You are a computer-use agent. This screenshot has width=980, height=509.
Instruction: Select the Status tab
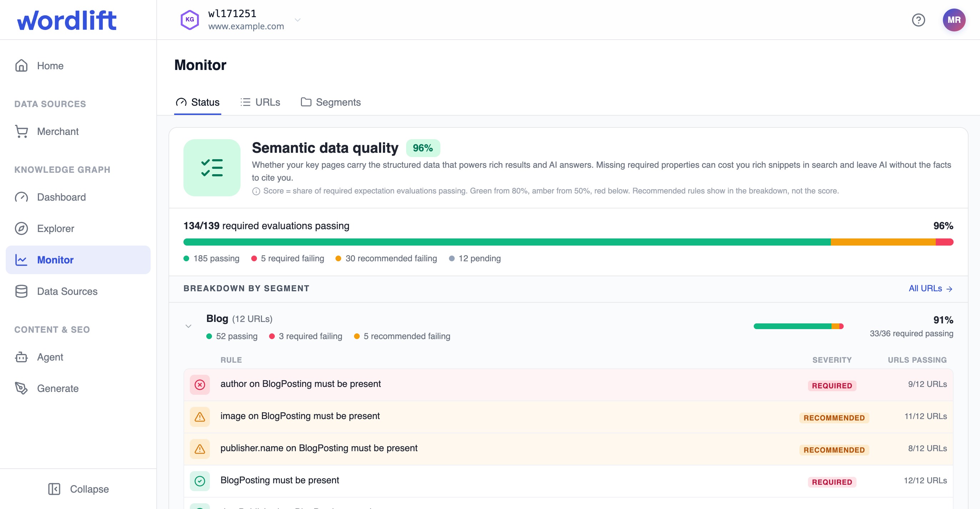click(x=197, y=102)
